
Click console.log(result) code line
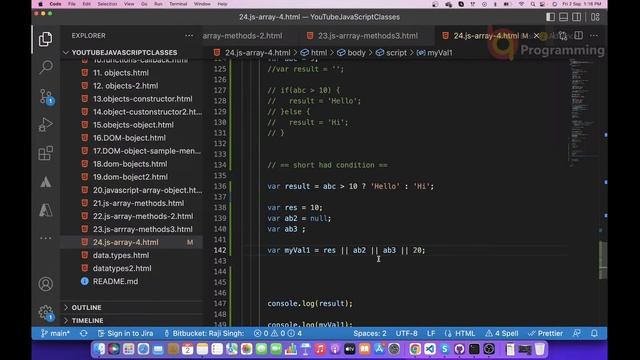tap(310, 304)
